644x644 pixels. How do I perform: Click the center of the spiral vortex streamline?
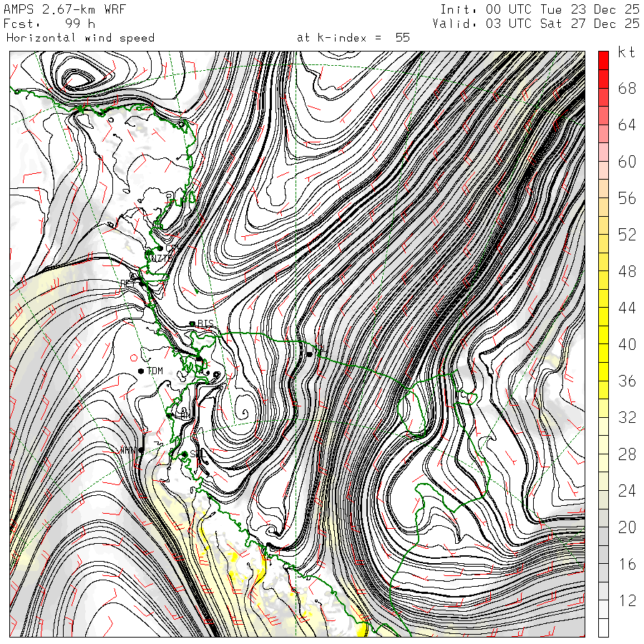pyautogui.click(x=245, y=413)
